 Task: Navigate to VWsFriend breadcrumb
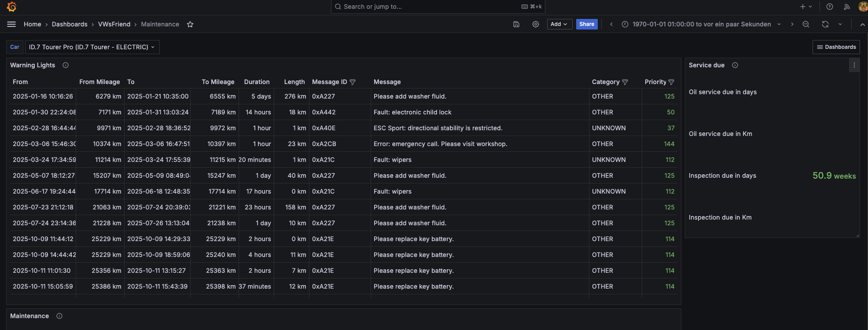pyautogui.click(x=114, y=24)
